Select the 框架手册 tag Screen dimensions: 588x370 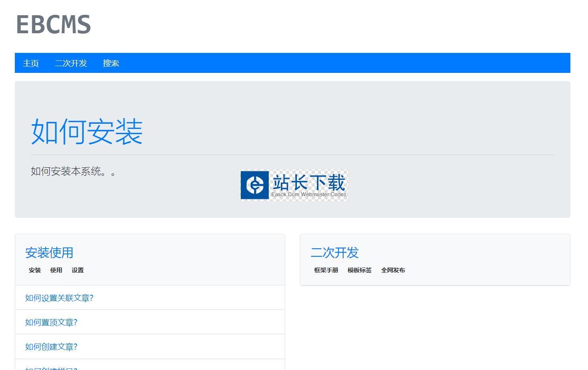(x=326, y=270)
